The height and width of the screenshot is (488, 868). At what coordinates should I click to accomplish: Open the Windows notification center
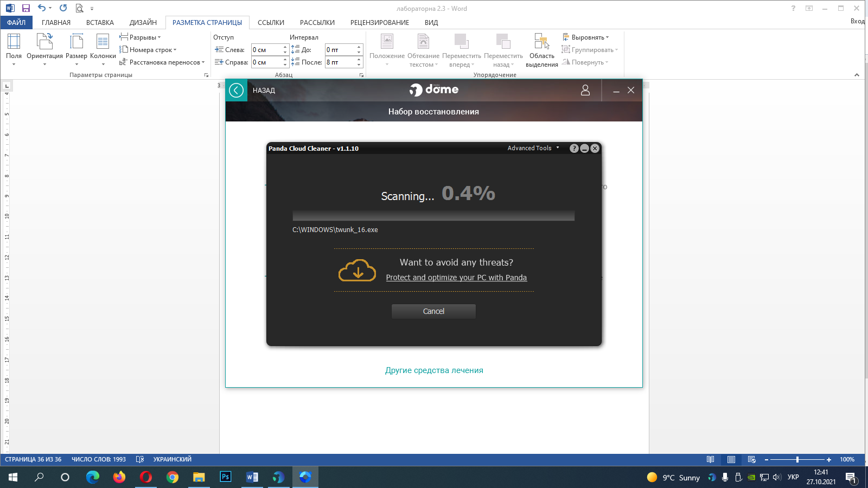pyautogui.click(x=851, y=478)
